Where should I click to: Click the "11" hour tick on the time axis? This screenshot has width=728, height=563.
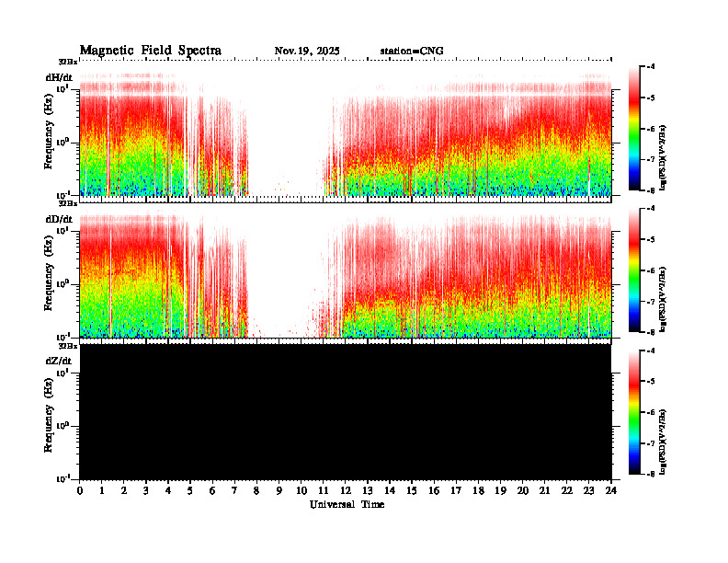(x=324, y=491)
